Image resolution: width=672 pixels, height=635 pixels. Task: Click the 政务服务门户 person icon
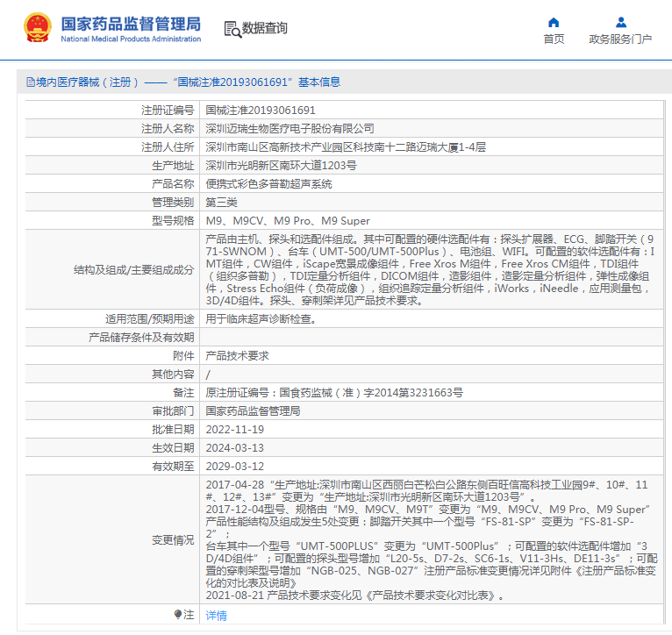click(x=620, y=23)
